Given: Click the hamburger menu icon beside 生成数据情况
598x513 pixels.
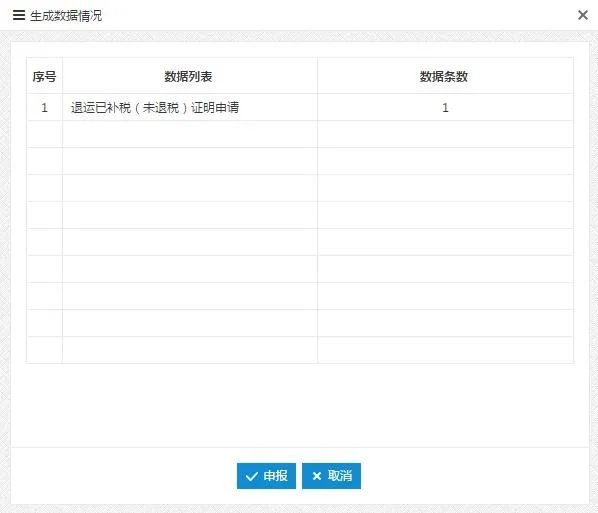Looking at the screenshot, I should point(19,15).
